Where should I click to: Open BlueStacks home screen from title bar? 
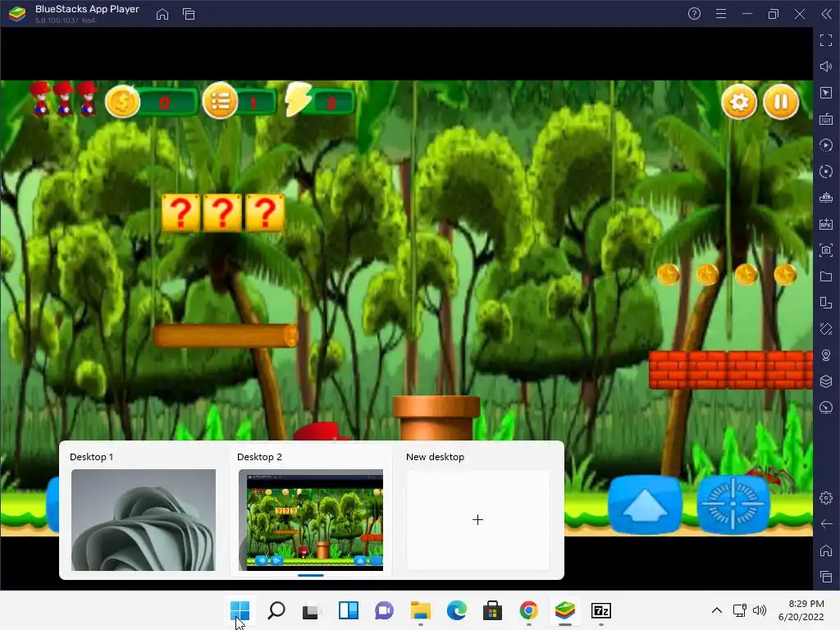point(162,14)
